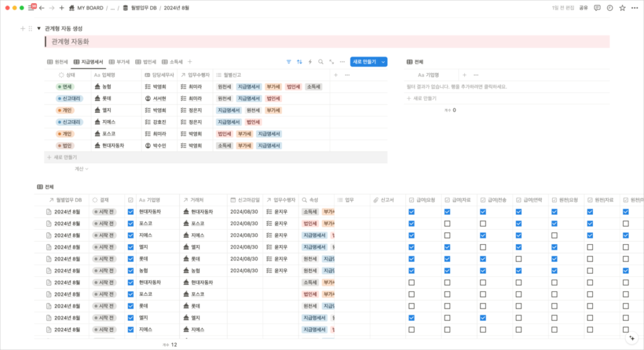Check 원천|자료 in the 농협 row
644x350 pixels.
(x=590, y=271)
